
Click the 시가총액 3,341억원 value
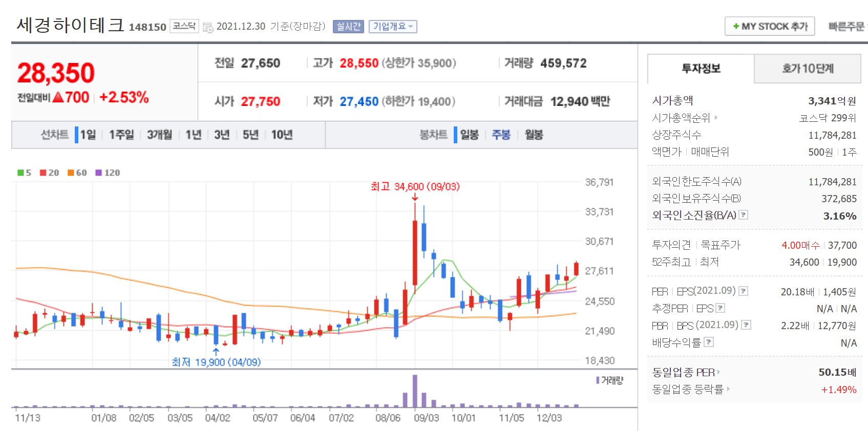click(x=832, y=101)
